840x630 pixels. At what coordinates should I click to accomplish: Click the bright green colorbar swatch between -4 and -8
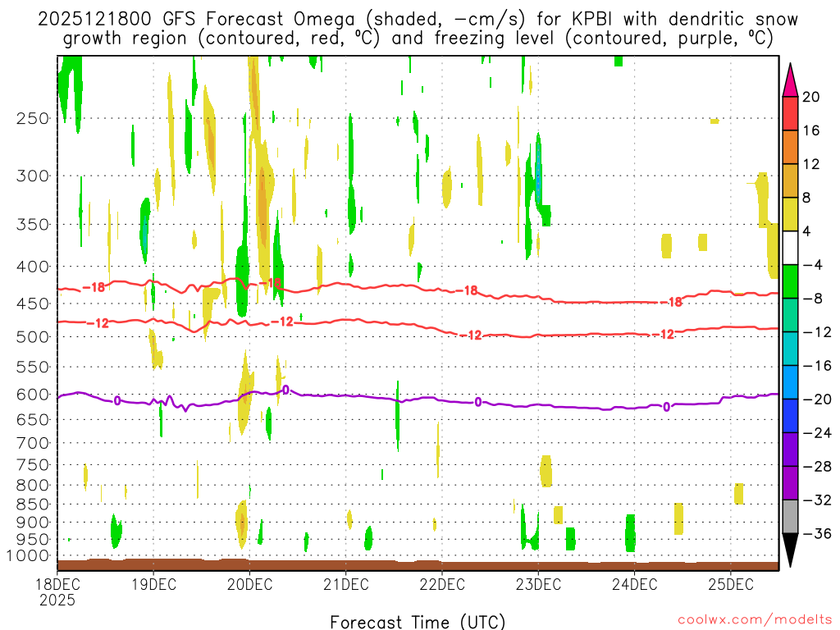click(x=790, y=282)
